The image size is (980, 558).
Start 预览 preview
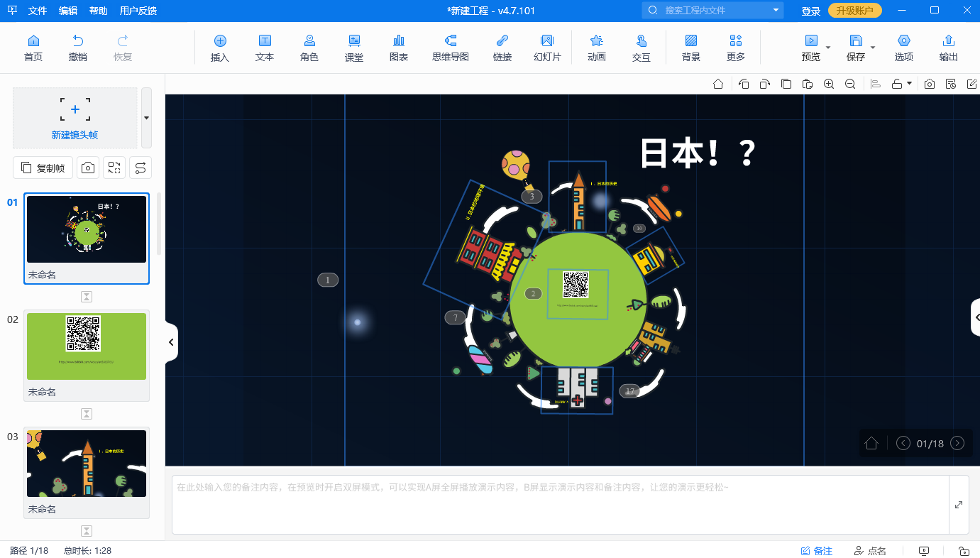810,48
